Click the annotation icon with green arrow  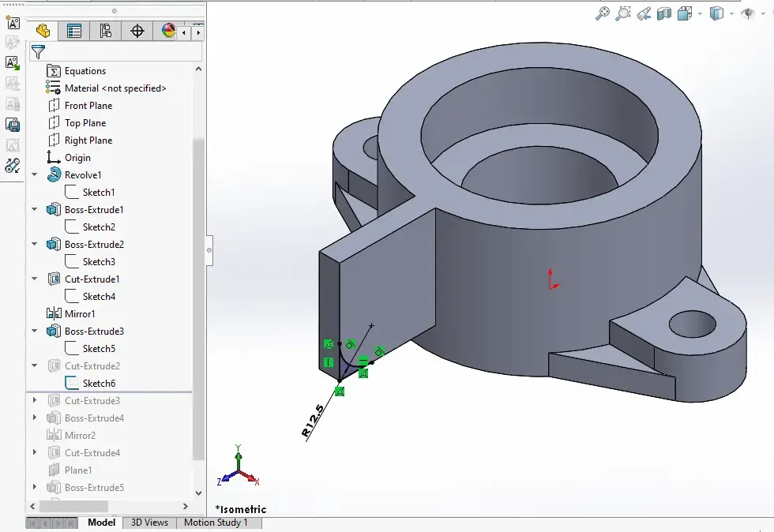13,62
